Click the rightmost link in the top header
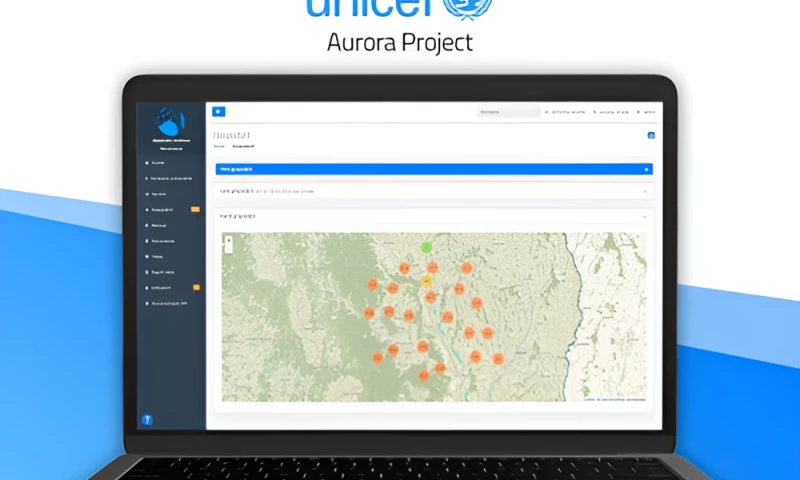The image size is (800, 480). click(648, 112)
